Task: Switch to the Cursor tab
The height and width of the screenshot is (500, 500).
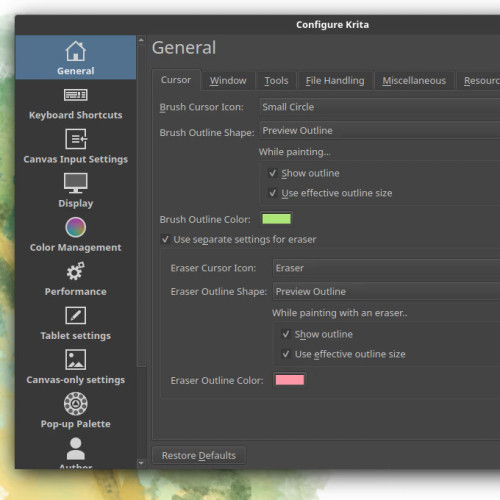Action: pyautogui.click(x=176, y=80)
